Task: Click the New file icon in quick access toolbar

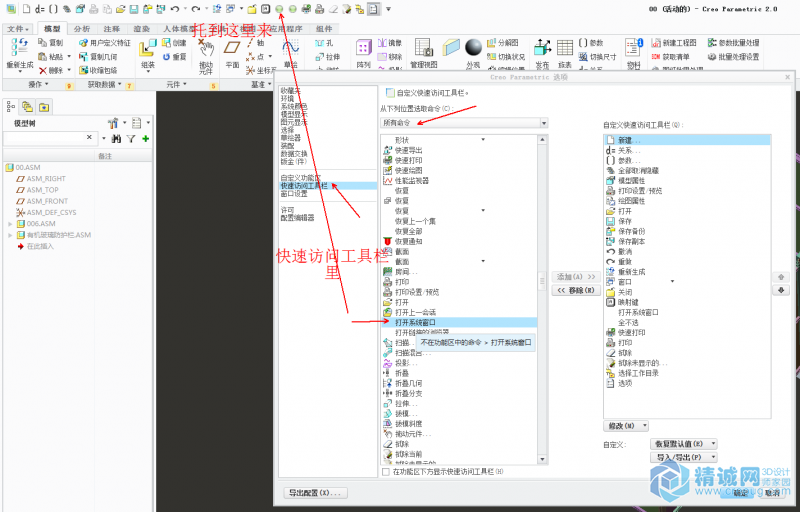Action: click(27, 9)
